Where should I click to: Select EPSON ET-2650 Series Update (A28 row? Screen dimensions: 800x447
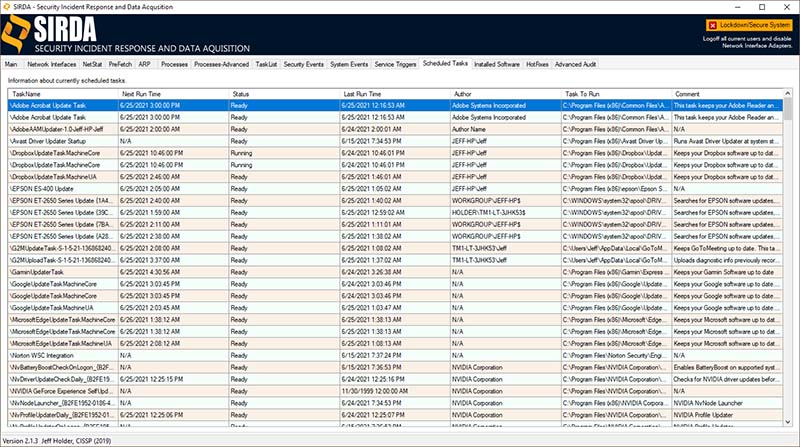[395, 236]
